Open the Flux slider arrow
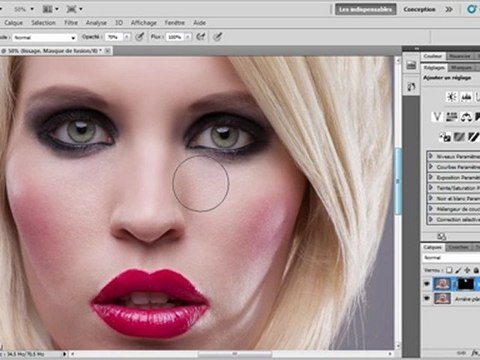 pyautogui.click(x=188, y=37)
